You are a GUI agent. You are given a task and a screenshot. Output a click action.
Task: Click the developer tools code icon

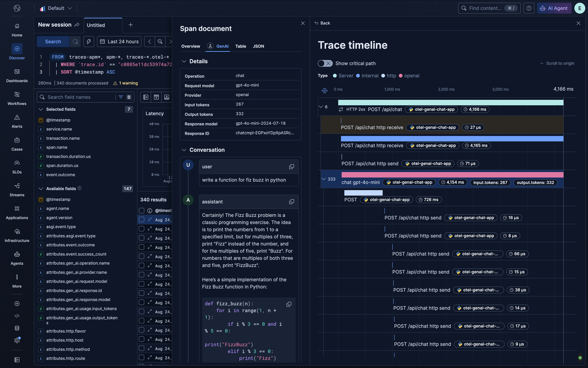(x=17, y=316)
